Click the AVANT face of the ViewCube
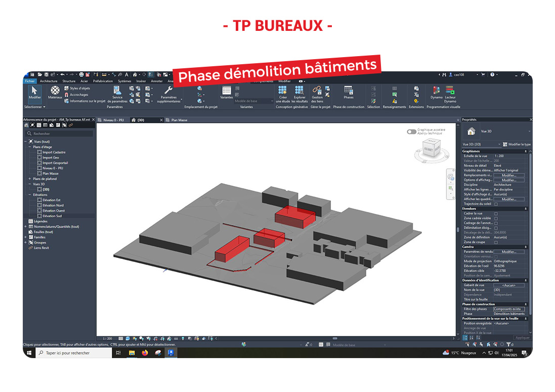Screen dimensions: 555x392 click(429, 149)
